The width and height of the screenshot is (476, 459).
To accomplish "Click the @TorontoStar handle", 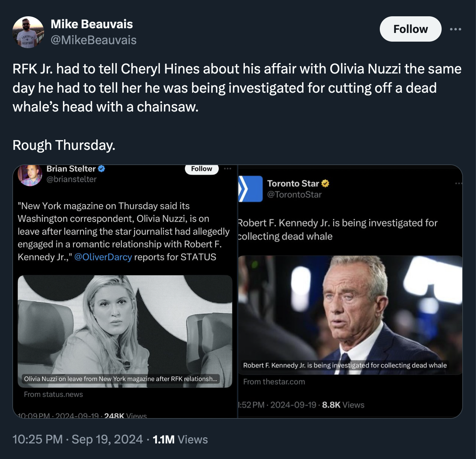I will (294, 194).
